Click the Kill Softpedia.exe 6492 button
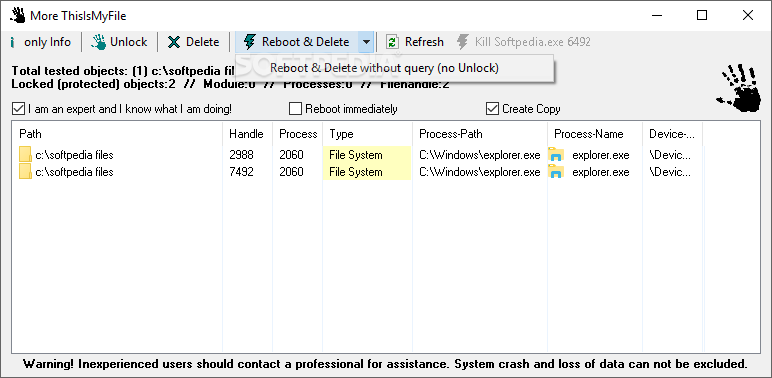The width and height of the screenshot is (772, 378). tap(523, 42)
